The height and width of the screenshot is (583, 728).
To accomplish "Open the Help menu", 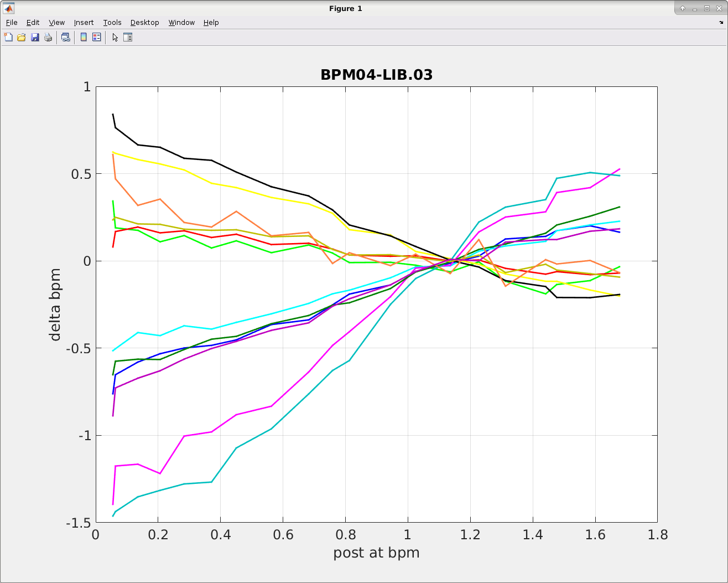I will (211, 23).
